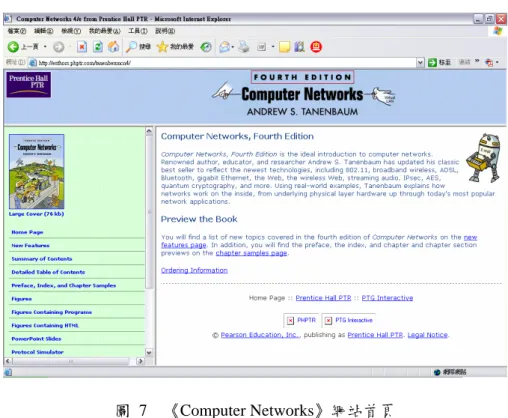Click the sidebar horizontal scroll right arrow

141,361
